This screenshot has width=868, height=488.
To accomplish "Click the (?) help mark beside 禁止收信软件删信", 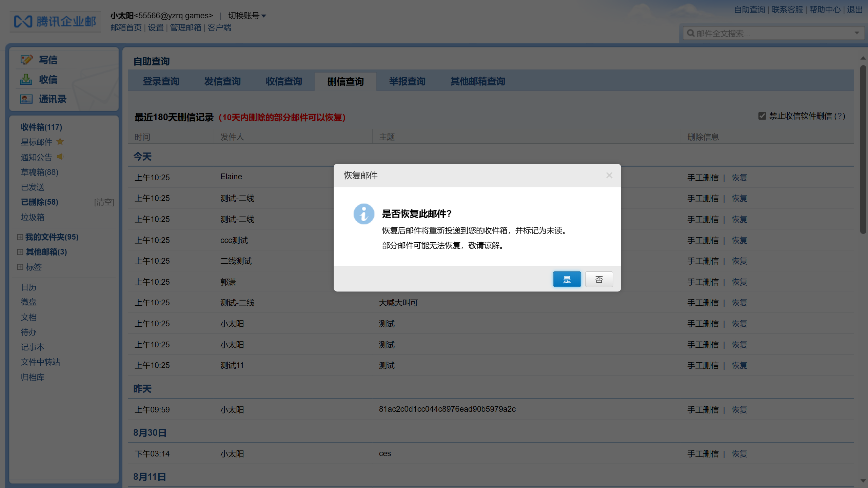I will click(840, 116).
